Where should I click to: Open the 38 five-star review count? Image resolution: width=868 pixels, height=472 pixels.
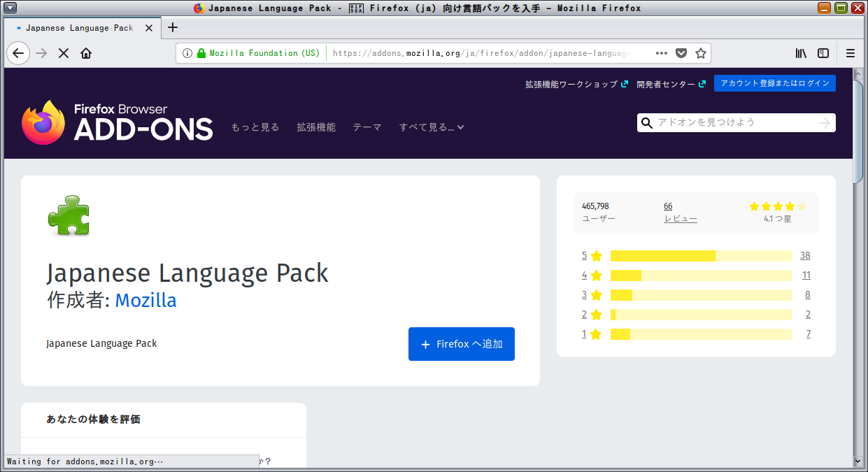pyautogui.click(x=805, y=256)
